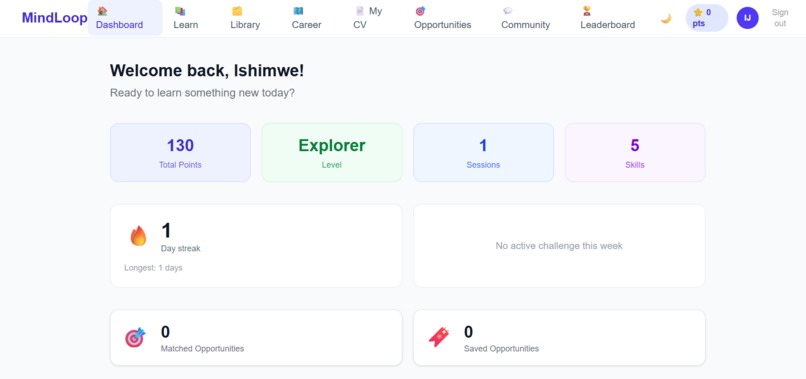Toggle dark mode with the moon icon
Viewport: 806px width, 379px height.
pos(666,19)
